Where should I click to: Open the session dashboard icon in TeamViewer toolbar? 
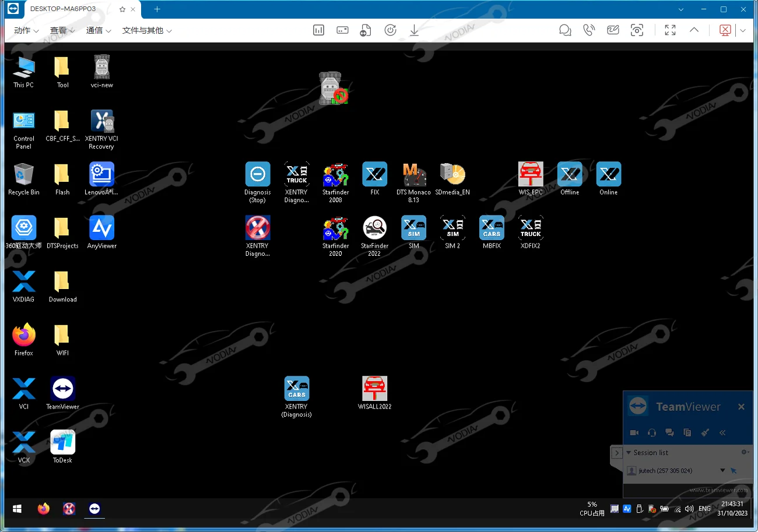318,30
